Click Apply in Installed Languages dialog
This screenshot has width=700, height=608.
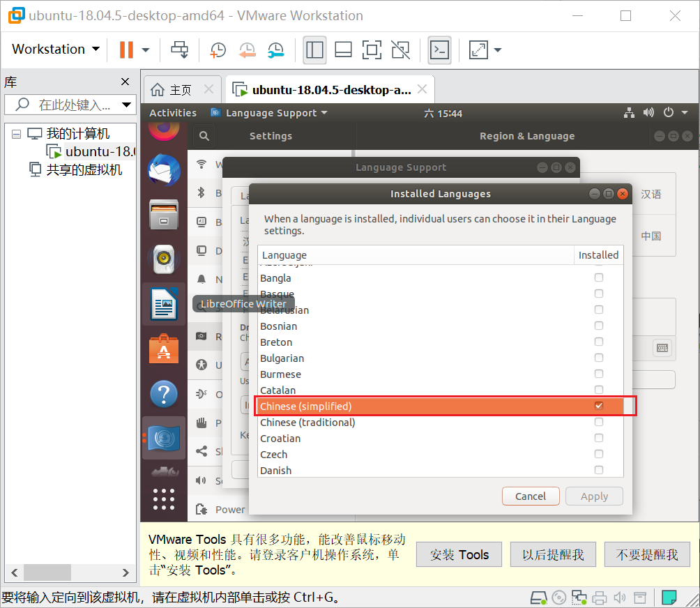click(594, 496)
